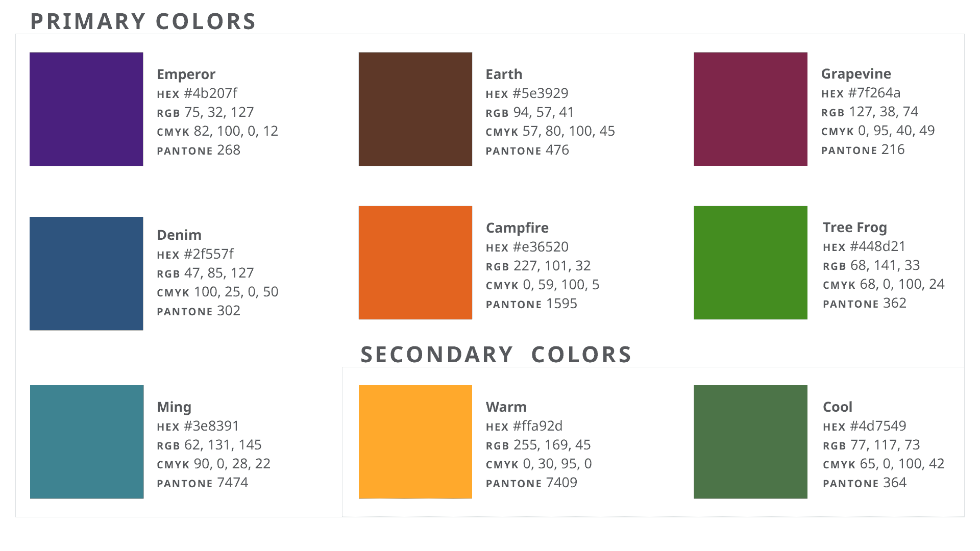Select the Earth brown color swatch
Image resolution: width=980 pixels, height=551 pixels.
(x=415, y=109)
